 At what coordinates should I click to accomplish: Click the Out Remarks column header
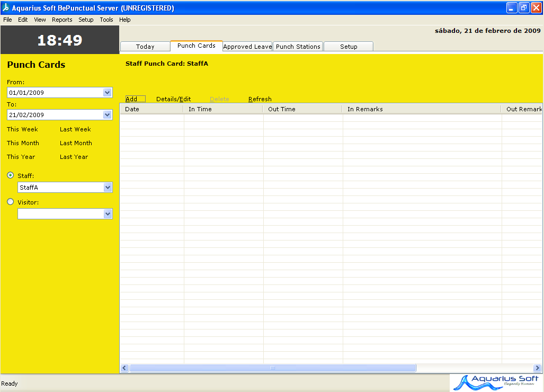pos(522,109)
